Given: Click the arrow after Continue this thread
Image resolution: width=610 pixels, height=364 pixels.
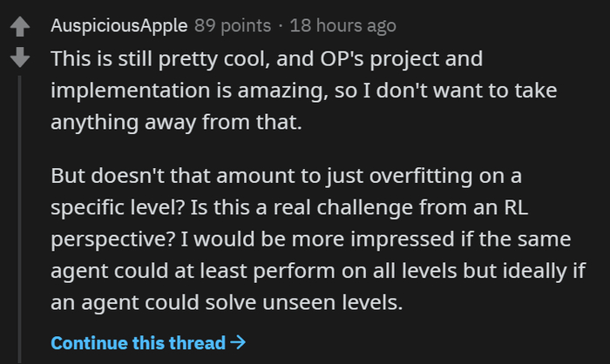Looking at the screenshot, I should point(237,342).
